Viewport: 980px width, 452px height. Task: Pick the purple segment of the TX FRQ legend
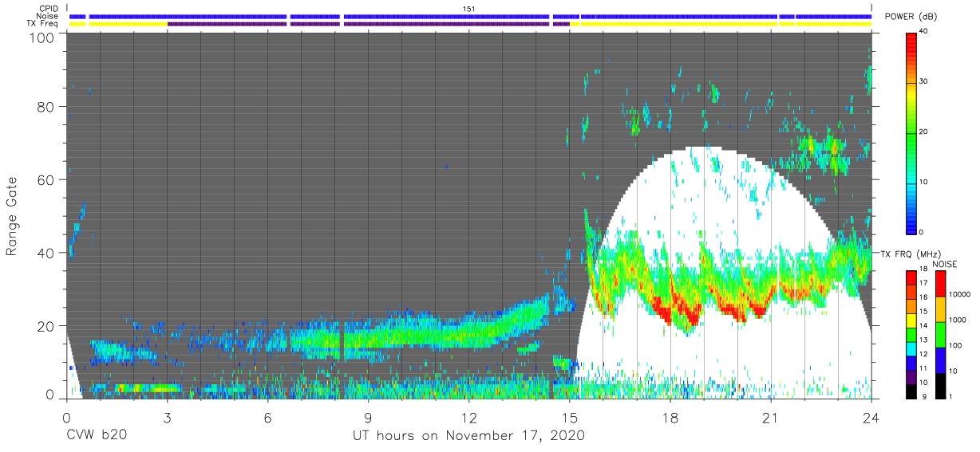pos(911,376)
